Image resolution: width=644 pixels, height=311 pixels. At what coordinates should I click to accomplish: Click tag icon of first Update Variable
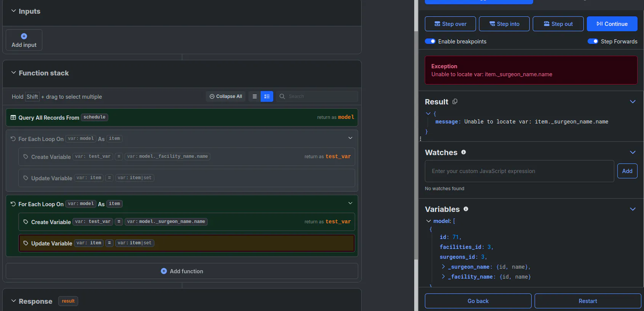26,178
